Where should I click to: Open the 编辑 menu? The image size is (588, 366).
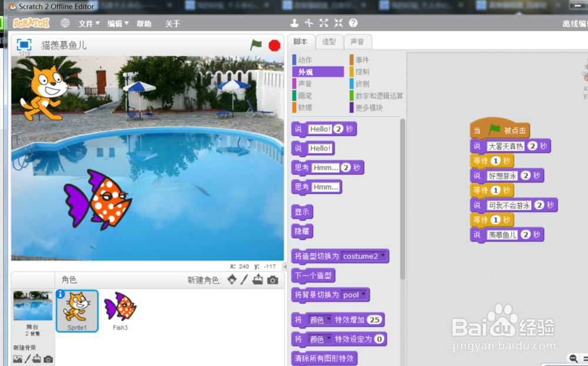[x=118, y=24]
